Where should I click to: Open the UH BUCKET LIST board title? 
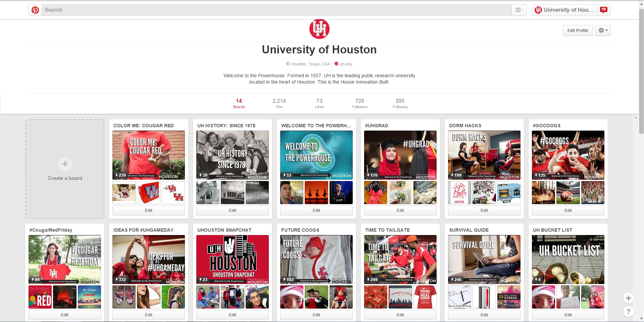point(552,230)
